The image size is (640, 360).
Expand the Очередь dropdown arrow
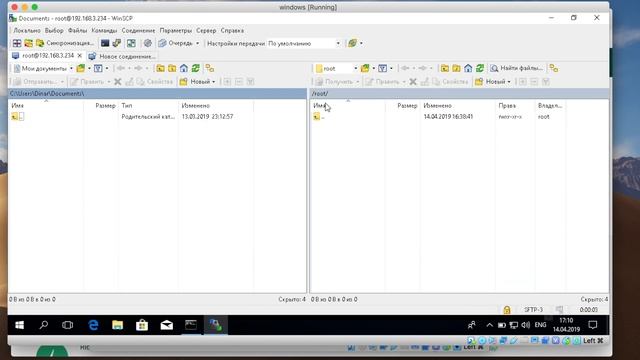[198, 43]
